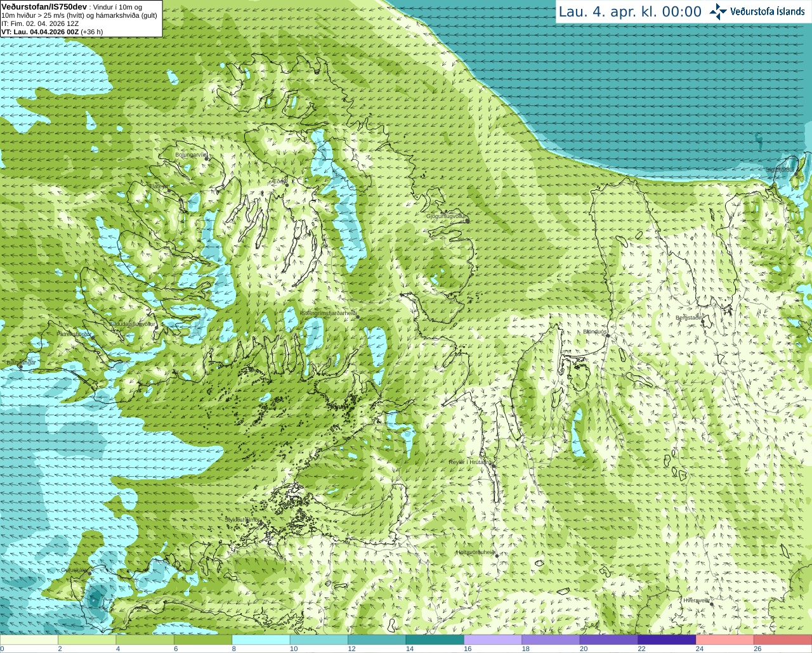Click the Holtavörðuheiði station marker
The height and width of the screenshot is (653, 812).
coord(497,556)
